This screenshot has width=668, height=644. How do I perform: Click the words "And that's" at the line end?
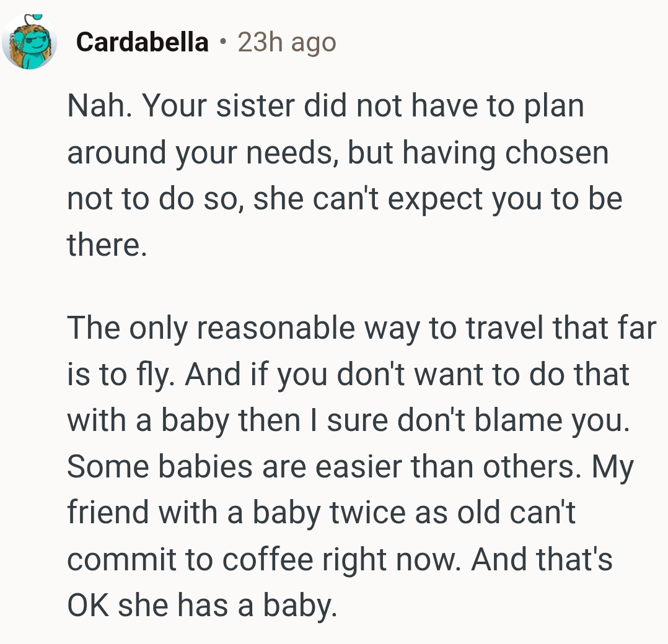coord(542,559)
